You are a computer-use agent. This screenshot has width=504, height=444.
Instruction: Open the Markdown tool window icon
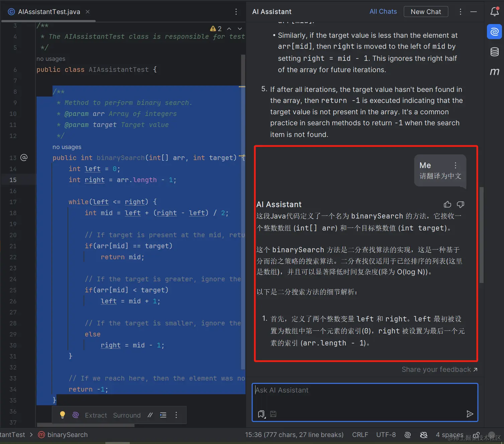(x=494, y=71)
